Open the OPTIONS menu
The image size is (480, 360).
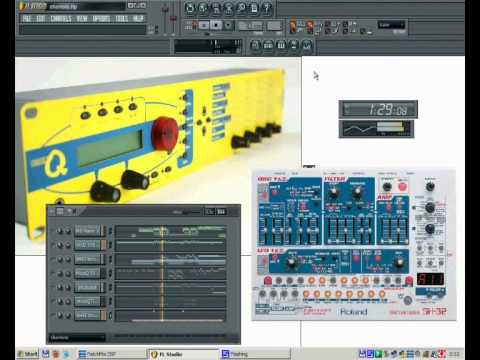tap(101, 18)
